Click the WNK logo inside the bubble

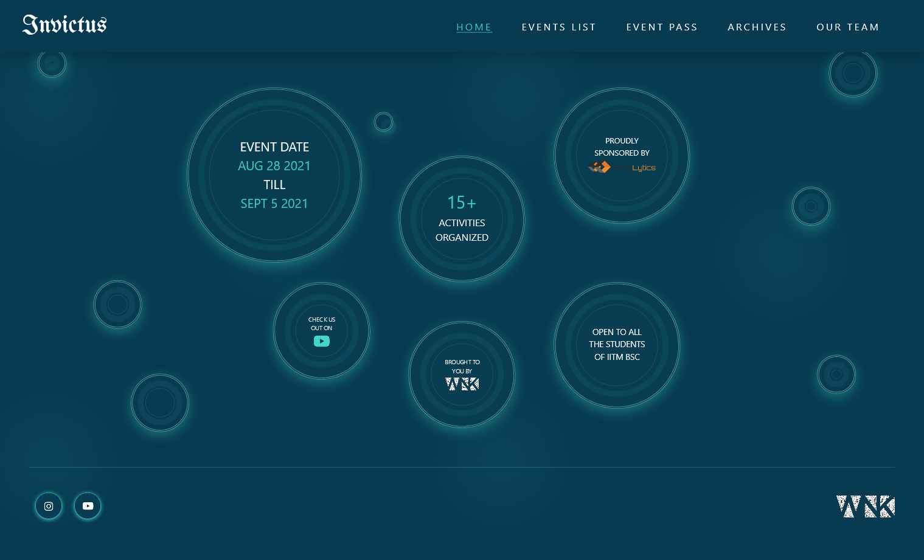point(462,384)
